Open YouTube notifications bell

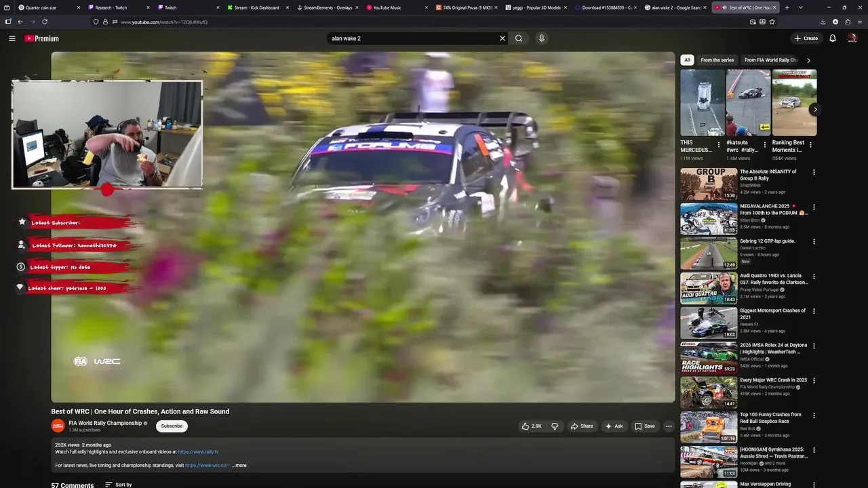click(833, 39)
